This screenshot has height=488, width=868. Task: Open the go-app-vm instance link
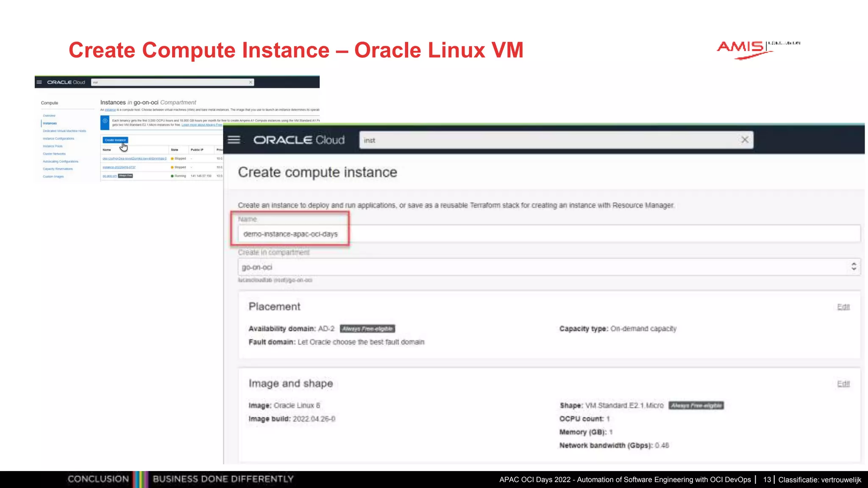110,176
